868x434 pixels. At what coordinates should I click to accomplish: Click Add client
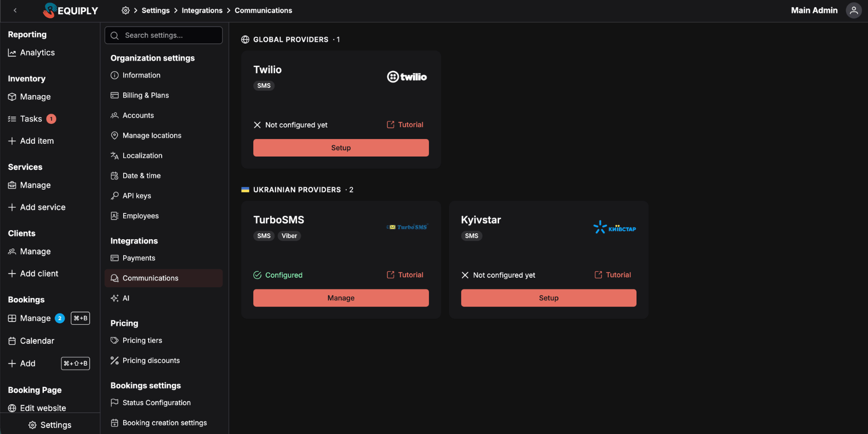(33, 274)
